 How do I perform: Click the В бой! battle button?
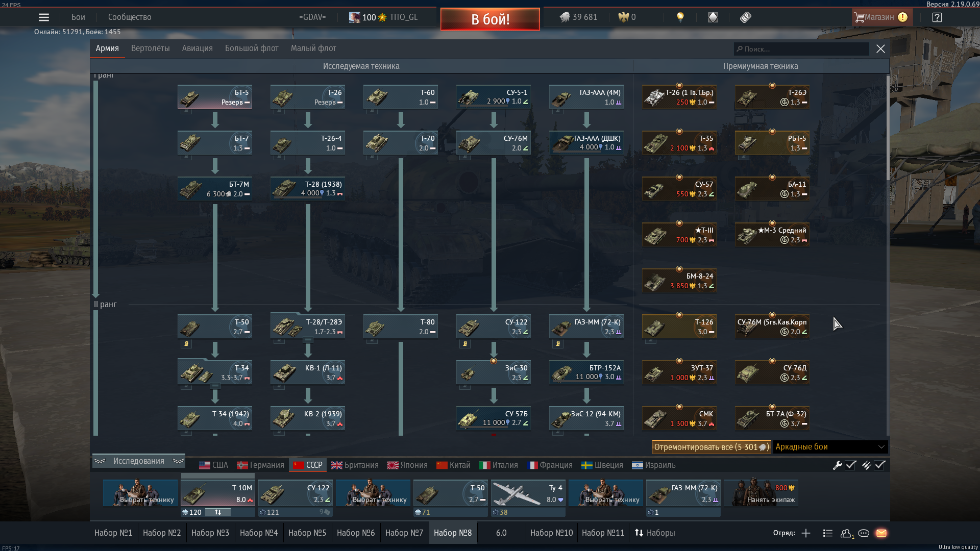click(x=490, y=19)
